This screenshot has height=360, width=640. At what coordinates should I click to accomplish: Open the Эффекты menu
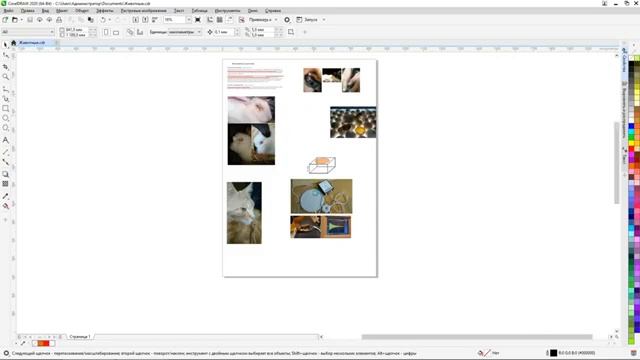(104, 11)
